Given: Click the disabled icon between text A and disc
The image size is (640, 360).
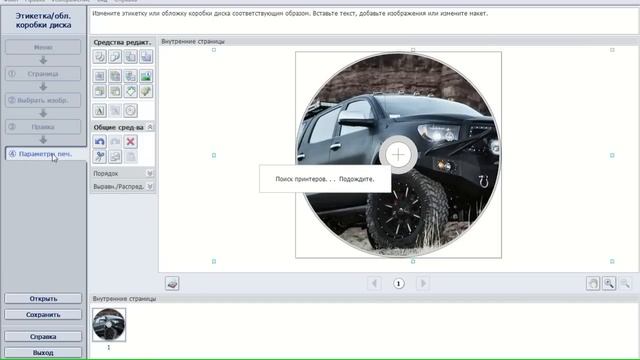Looking at the screenshot, I should tap(115, 111).
